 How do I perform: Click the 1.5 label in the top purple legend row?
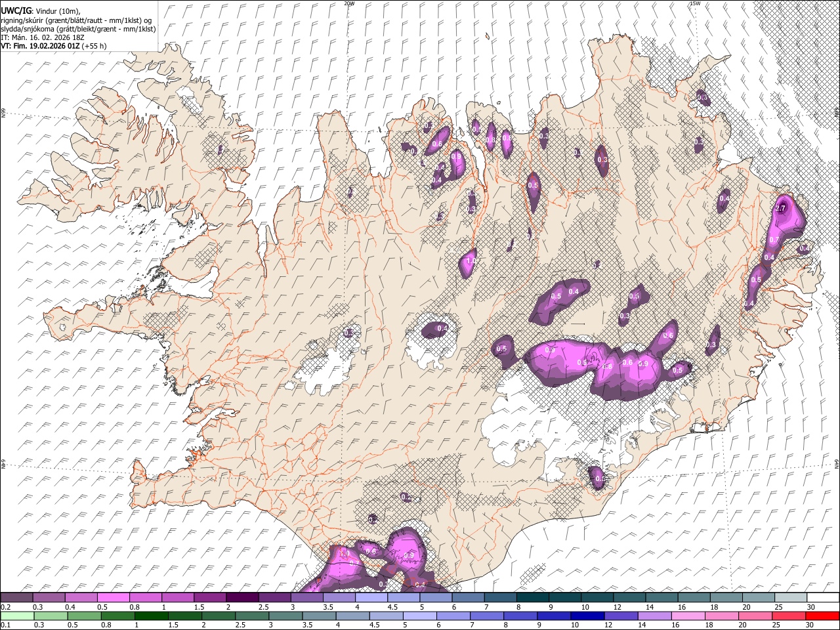199,607
